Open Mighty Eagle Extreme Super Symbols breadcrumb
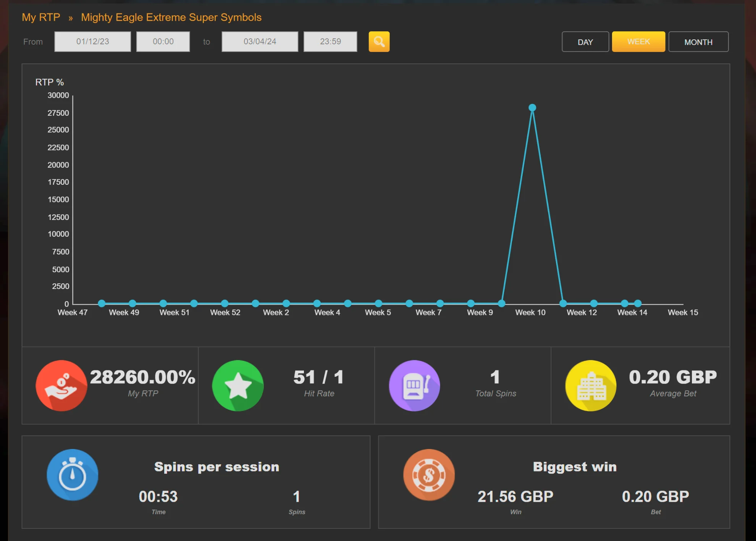This screenshot has width=756, height=541. coord(171,17)
